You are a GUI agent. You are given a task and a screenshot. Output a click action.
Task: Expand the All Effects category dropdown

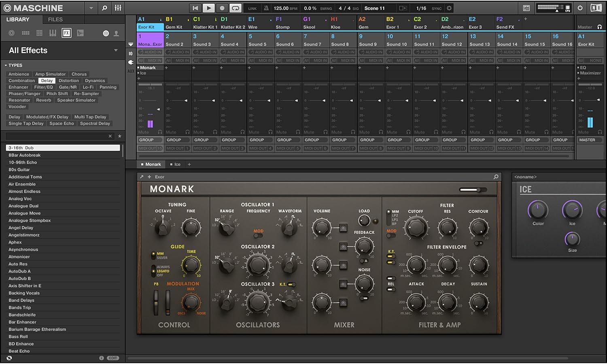[x=116, y=50]
